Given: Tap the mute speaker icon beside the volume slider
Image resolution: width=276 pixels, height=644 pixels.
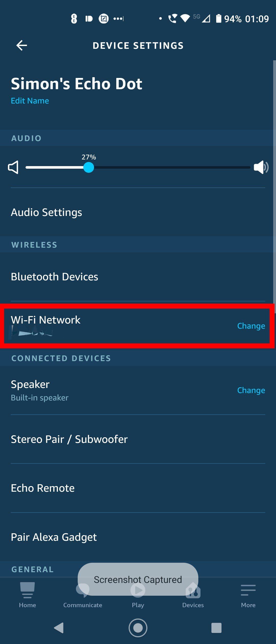Looking at the screenshot, I should click(x=13, y=167).
